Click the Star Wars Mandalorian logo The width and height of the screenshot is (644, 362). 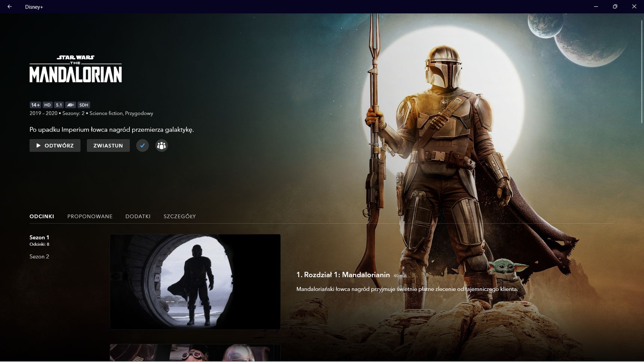click(x=76, y=69)
